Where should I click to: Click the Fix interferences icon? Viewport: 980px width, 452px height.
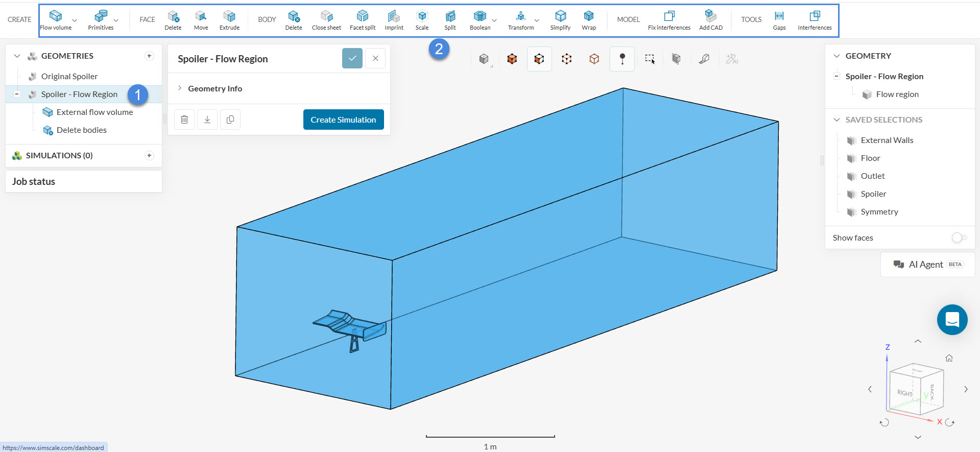click(x=669, y=16)
